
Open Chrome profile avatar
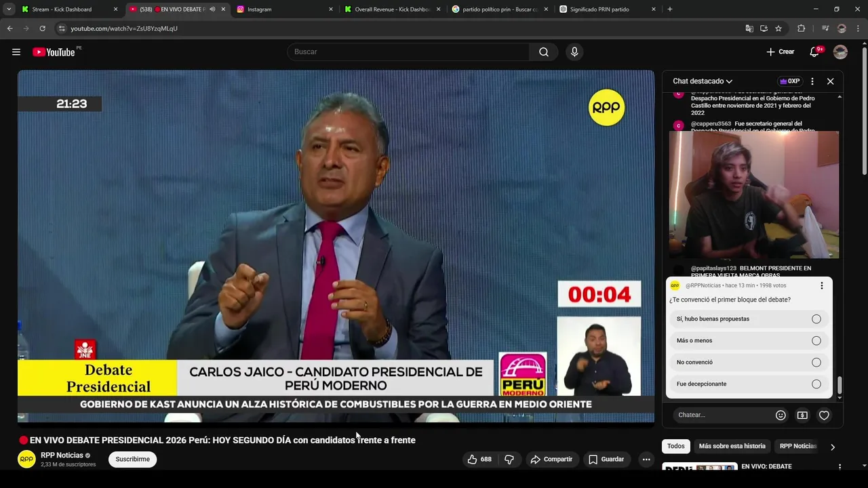[842, 28]
